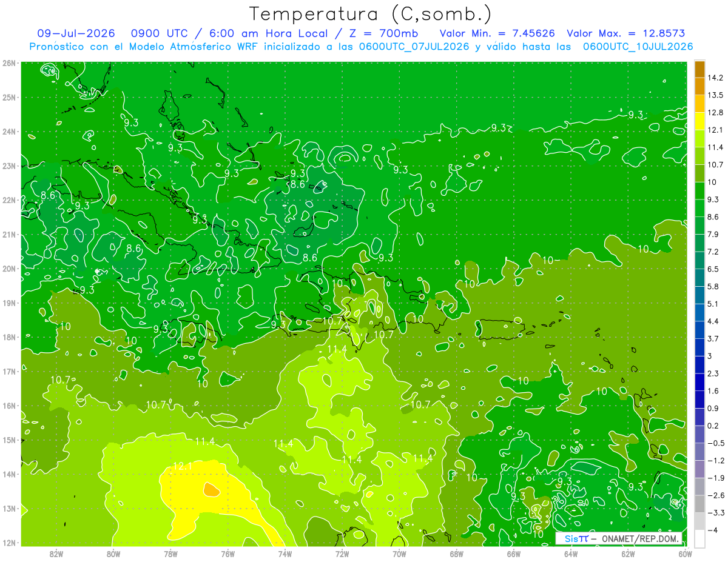The width and height of the screenshot is (728, 562).
Task: Click the 7.9 value on the color scale
Action: coord(713,234)
